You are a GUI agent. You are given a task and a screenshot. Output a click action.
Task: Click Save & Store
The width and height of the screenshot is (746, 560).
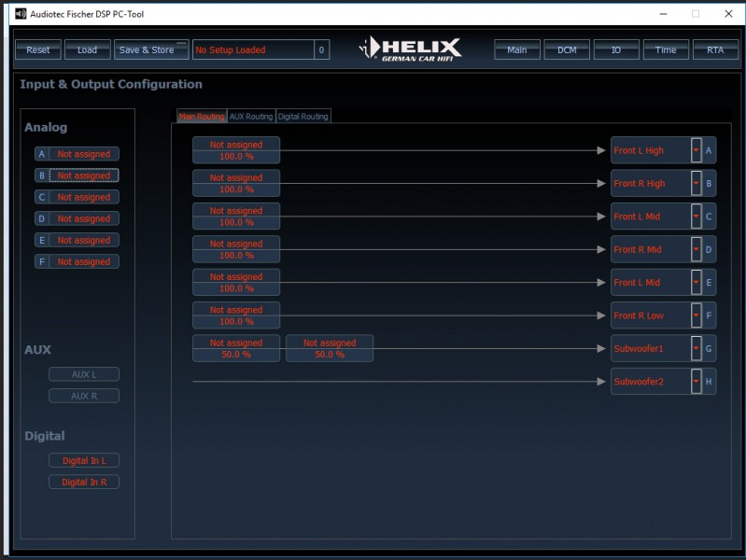[151, 49]
